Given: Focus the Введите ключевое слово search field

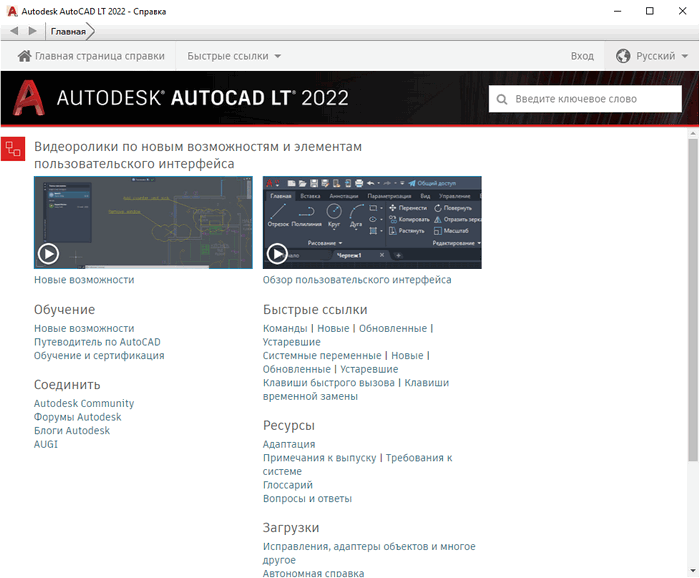Looking at the screenshot, I should (585, 99).
